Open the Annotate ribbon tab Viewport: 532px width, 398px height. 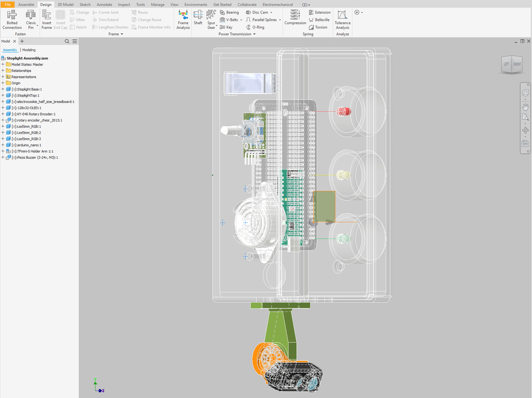pos(104,5)
